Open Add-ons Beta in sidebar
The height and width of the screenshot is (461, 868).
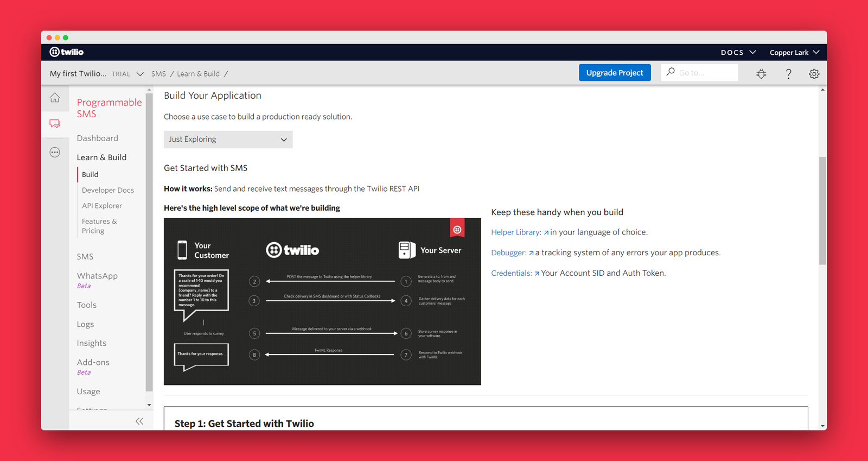[x=93, y=367]
